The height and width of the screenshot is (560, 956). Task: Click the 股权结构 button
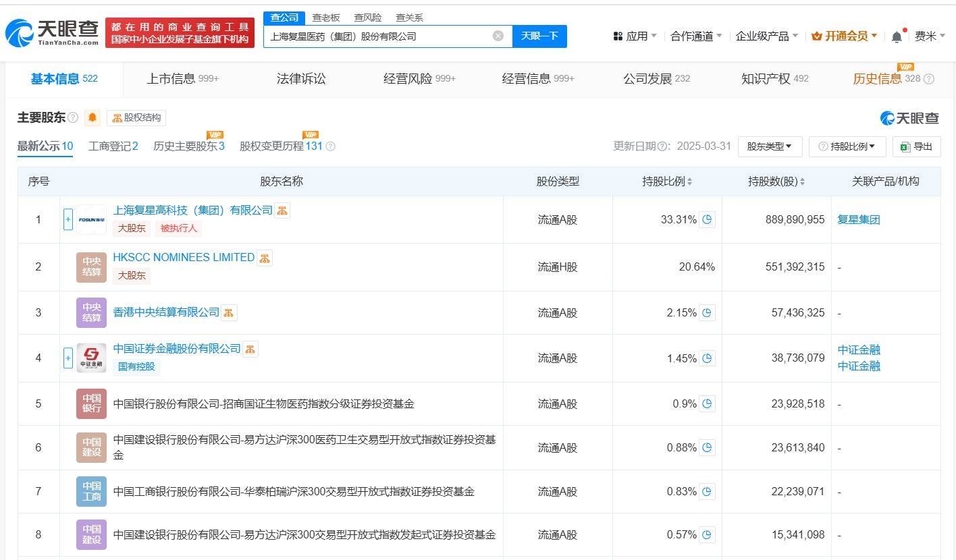pyautogui.click(x=136, y=117)
